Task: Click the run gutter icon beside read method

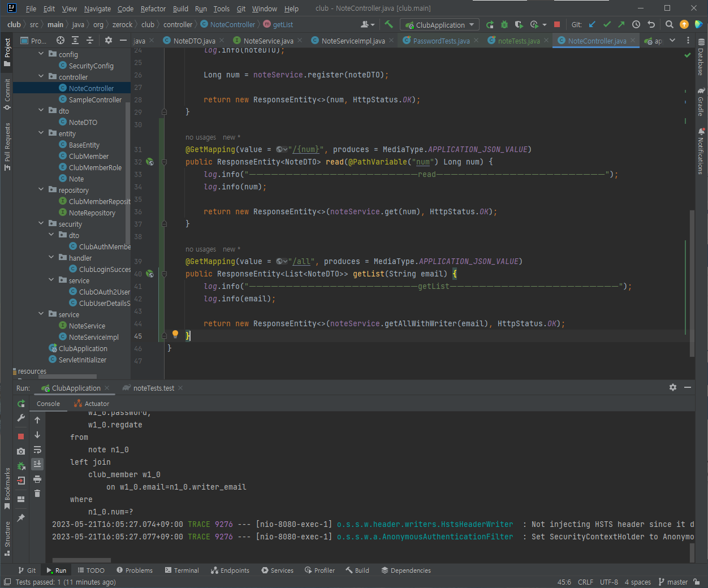Action: pyautogui.click(x=150, y=162)
